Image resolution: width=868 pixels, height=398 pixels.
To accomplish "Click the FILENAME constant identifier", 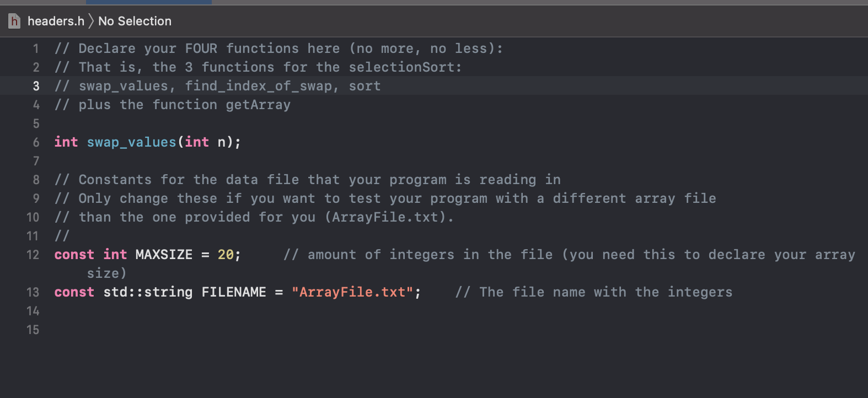I will click(x=234, y=292).
